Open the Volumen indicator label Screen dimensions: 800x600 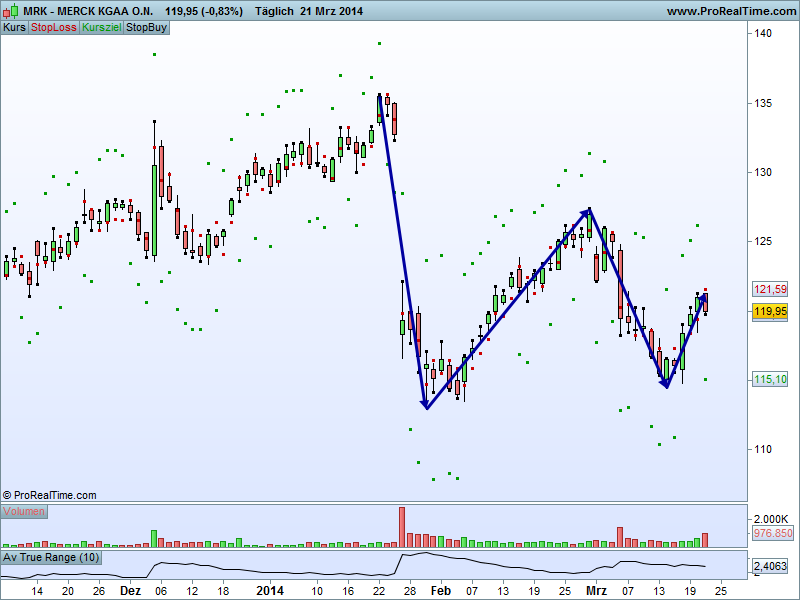[24, 511]
